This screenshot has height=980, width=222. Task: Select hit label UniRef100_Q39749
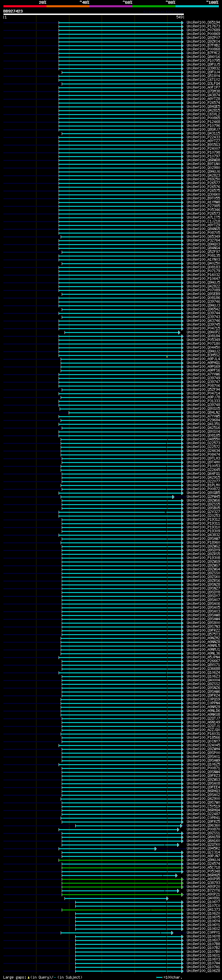(203, 378)
